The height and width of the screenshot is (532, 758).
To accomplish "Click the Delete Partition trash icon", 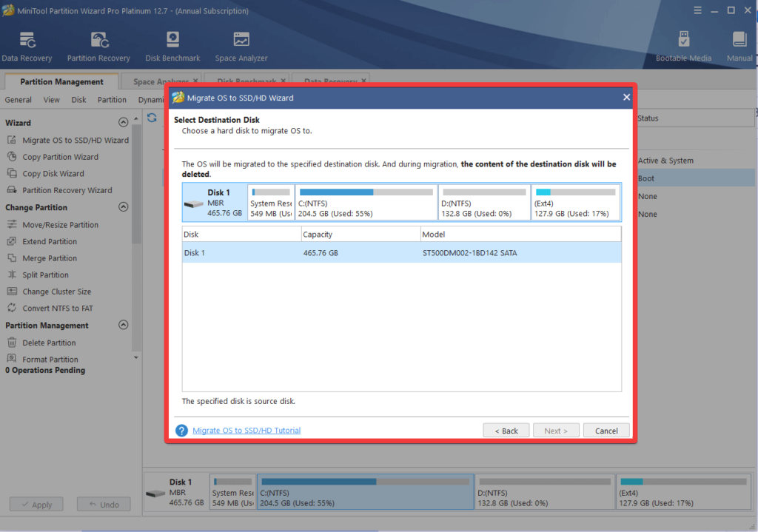I will [12, 343].
